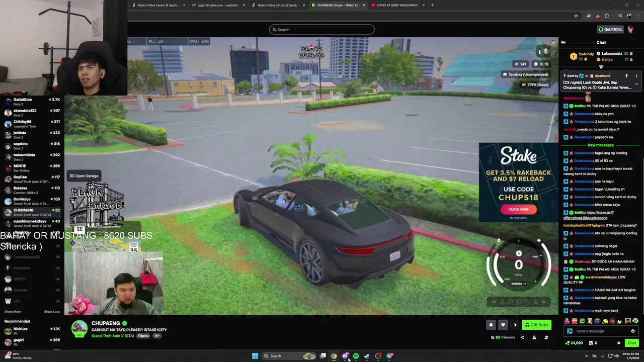This screenshot has width=644, height=362.
Task: Click the first emote in quick emote bar
Action: click(567, 321)
